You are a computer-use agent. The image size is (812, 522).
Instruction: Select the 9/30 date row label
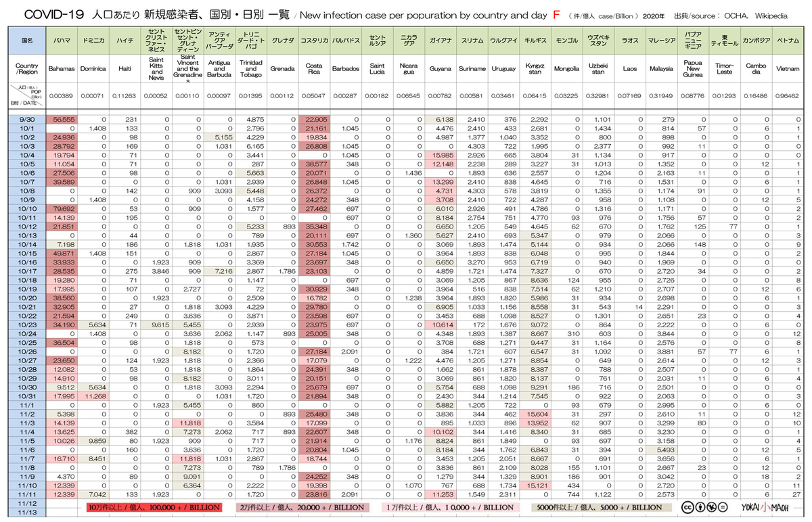click(27, 119)
